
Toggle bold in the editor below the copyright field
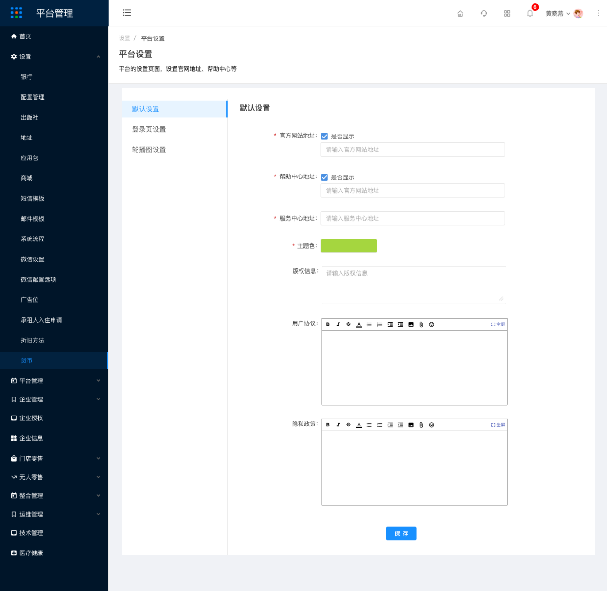coord(328,324)
